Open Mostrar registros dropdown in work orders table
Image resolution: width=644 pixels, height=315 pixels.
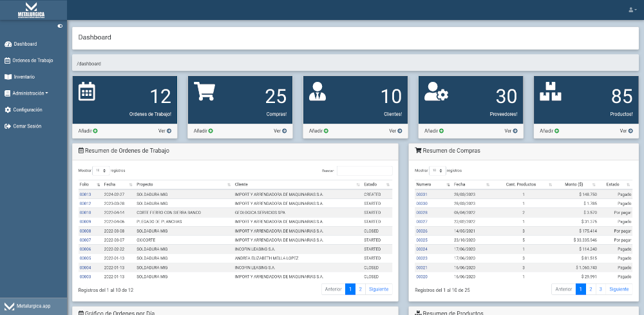pos(100,171)
